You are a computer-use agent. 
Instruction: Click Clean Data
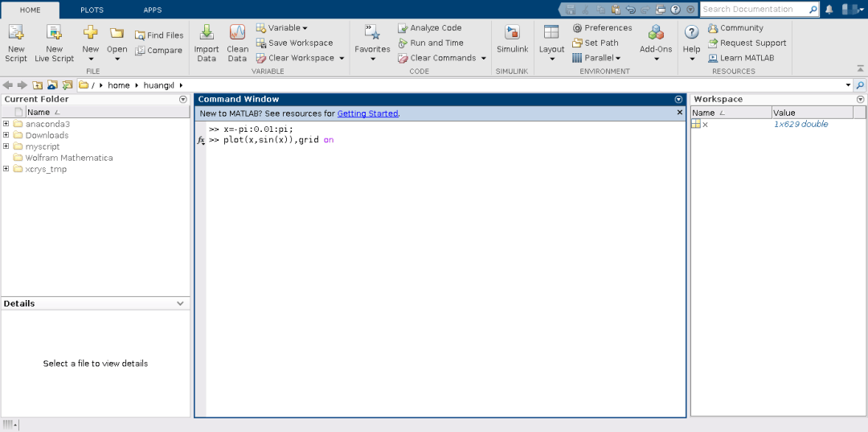point(237,43)
